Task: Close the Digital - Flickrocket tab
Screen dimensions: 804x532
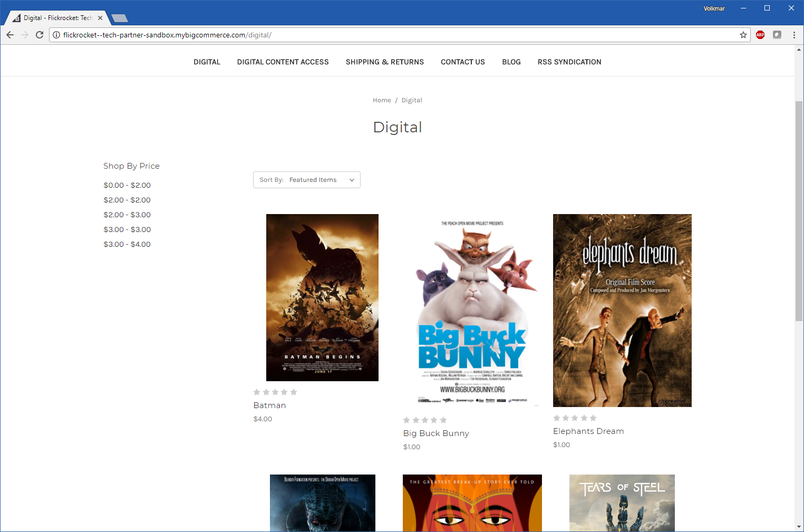Action: pyautogui.click(x=100, y=18)
